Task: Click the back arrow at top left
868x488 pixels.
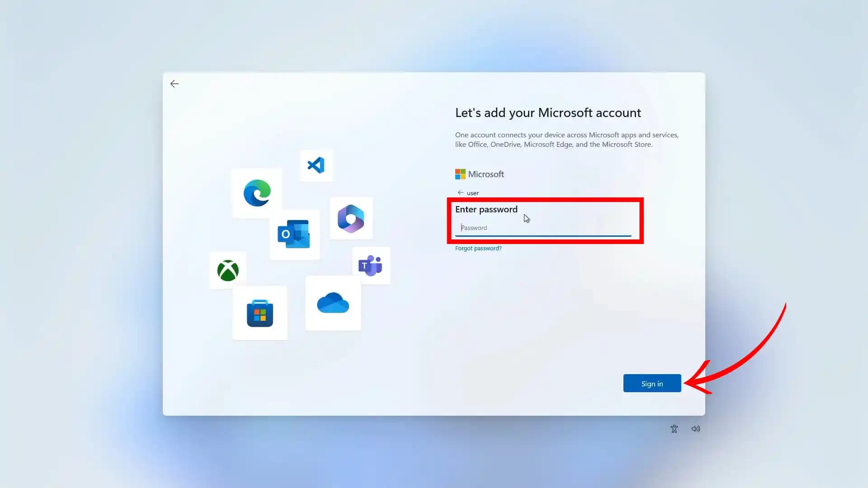Action: click(175, 84)
